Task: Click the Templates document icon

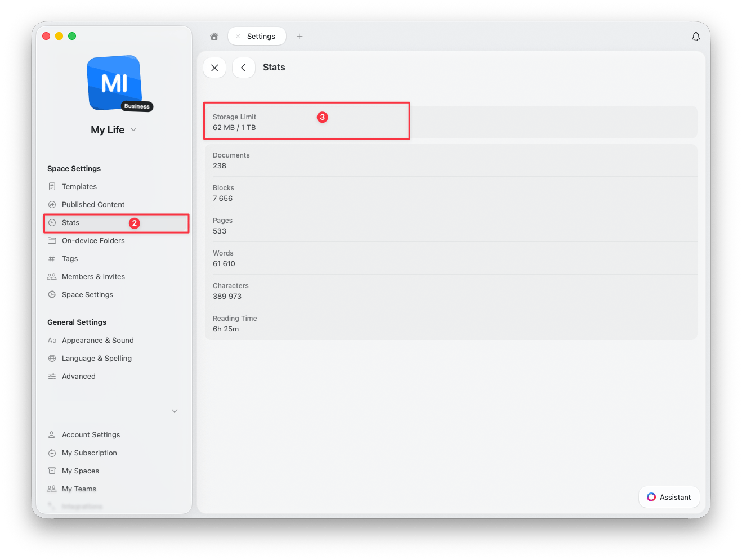Action: tap(52, 187)
